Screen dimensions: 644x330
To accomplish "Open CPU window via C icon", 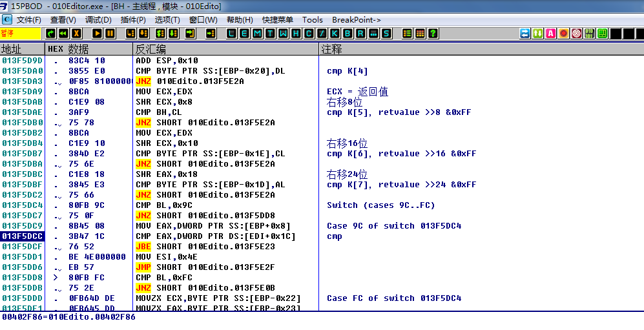I will [x=309, y=34].
